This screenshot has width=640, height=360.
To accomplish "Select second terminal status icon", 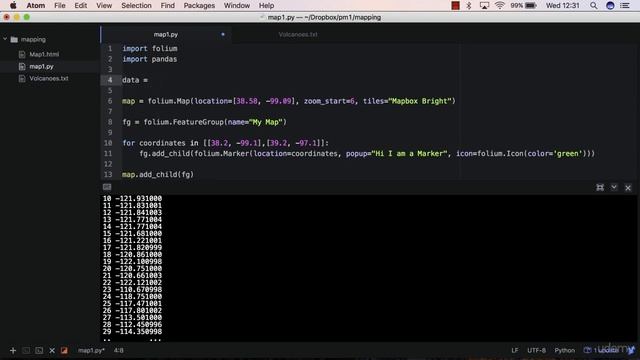I will pos(39,350).
